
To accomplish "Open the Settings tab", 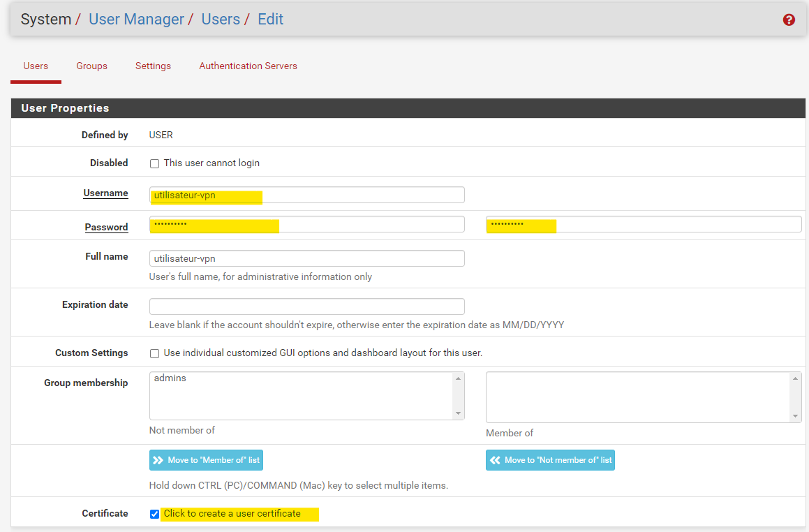I will (153, 66).
